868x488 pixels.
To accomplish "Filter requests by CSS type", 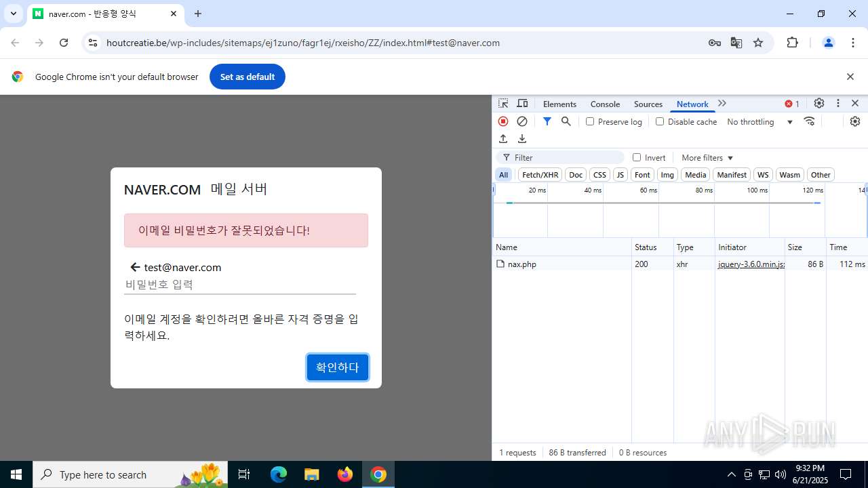I will coord(599,175).
